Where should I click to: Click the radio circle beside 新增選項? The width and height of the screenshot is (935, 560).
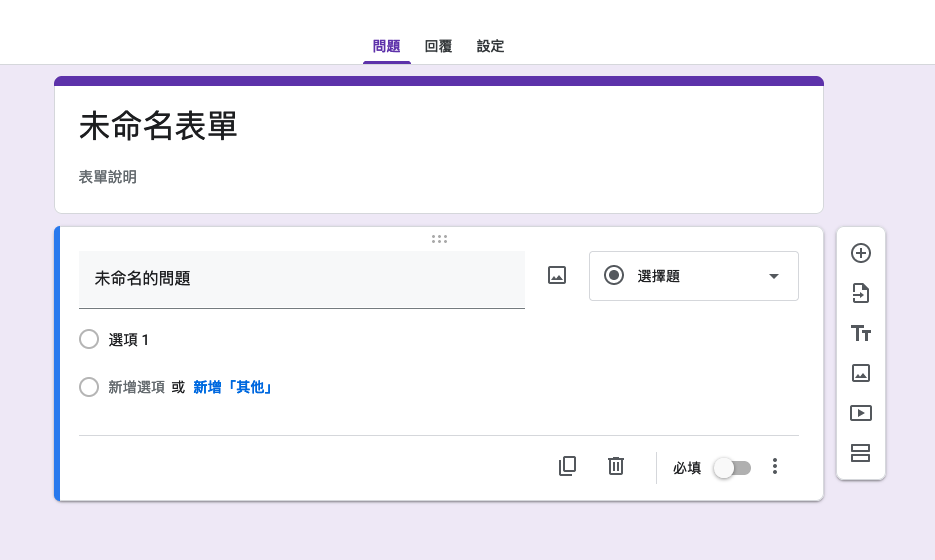(x=89, y=387)
